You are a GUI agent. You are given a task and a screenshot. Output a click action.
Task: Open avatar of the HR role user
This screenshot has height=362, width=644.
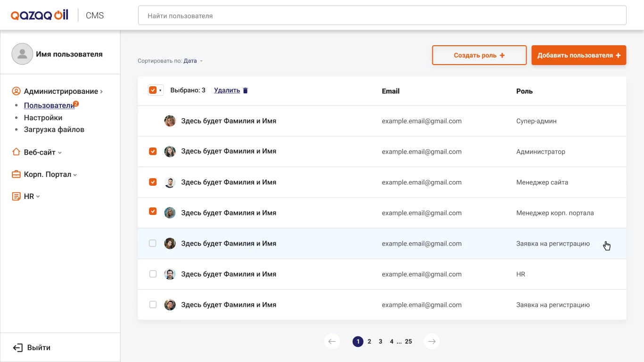(170, 274)
